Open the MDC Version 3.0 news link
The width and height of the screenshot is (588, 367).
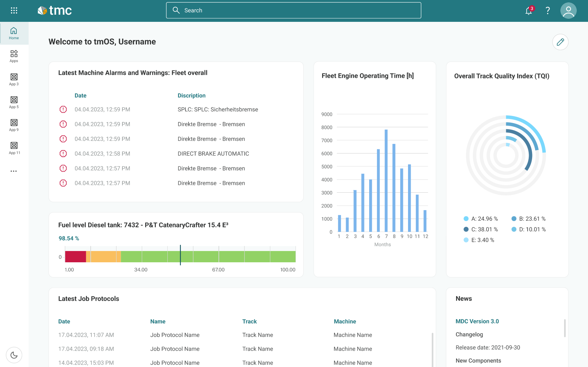tap(477, 321)
